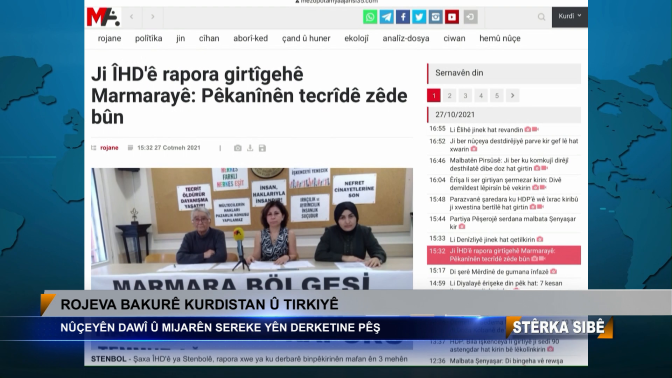The height and width of the screenshot is (378, 672).
Task: Share article via WhatsApp icon
Action: point(370,17)
